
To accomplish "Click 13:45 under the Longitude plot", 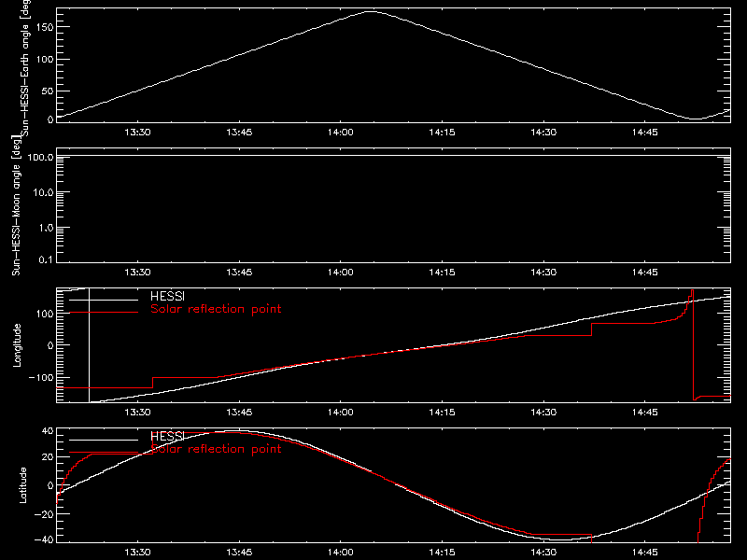I will (x=239, y=413).
